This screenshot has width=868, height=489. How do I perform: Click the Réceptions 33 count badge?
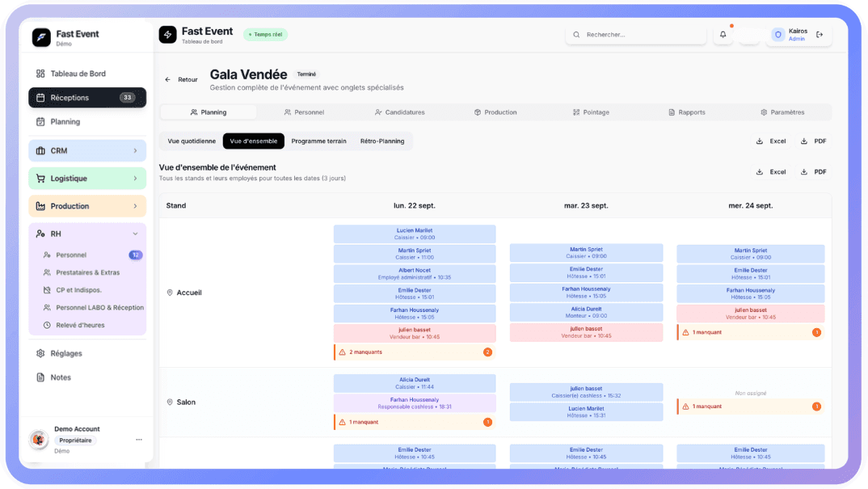click(x=128, y=98)
